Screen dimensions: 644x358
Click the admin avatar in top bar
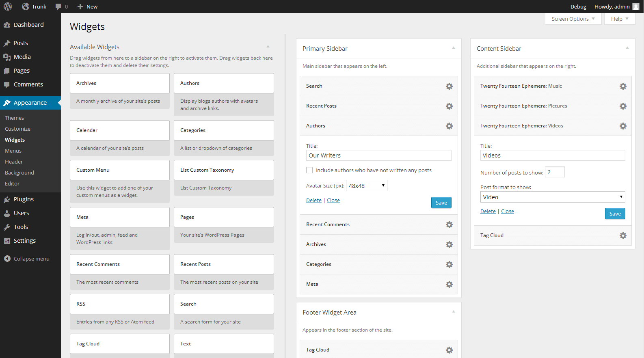[636, 6]
